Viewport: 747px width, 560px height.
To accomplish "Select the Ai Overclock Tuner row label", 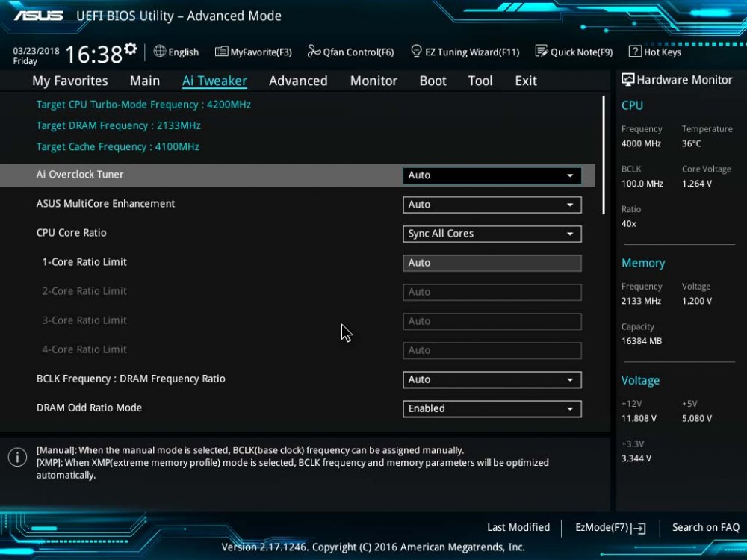I will point(80,174).
